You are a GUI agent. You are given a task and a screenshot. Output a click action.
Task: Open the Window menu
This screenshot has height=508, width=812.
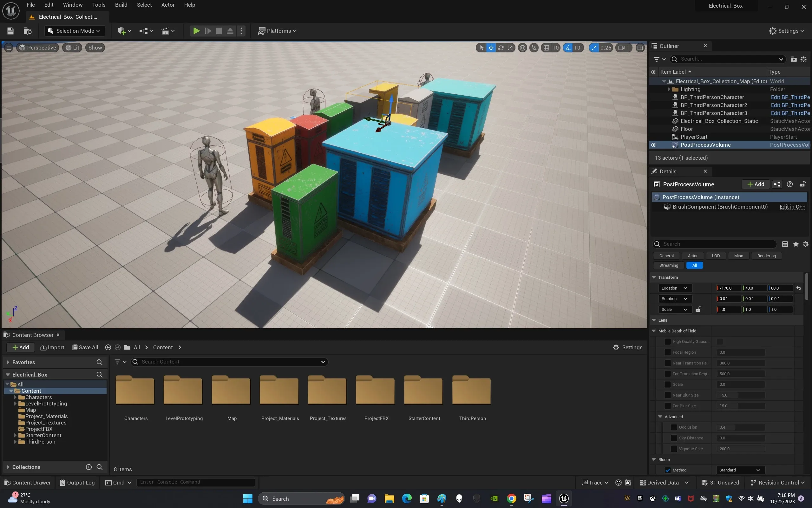point(72,5)
